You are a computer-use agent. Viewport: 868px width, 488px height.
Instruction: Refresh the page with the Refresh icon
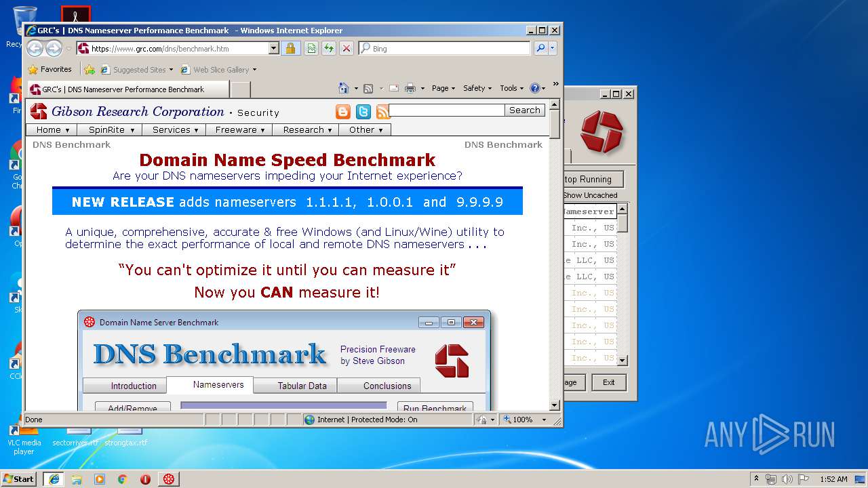coord(328,48)
